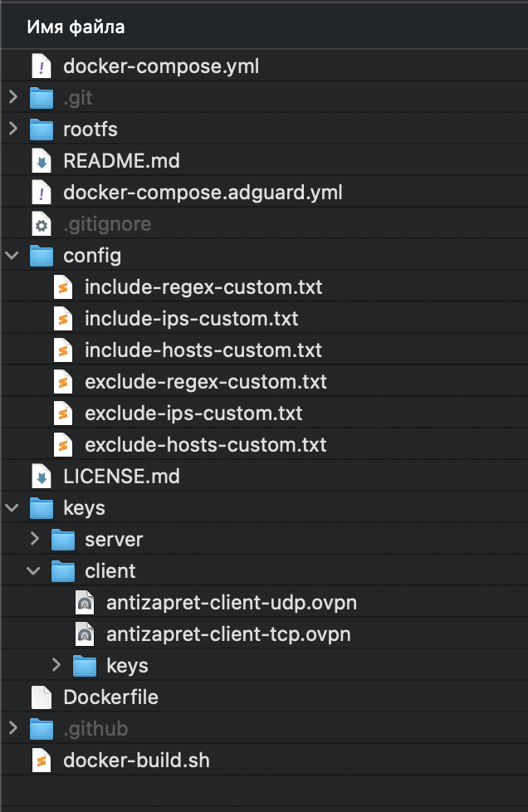Image resolution: width=528 pixels, height=812 pixels.
Task: Click the LICENSE.md markdown file icon
Action: [x=42, y=477]
